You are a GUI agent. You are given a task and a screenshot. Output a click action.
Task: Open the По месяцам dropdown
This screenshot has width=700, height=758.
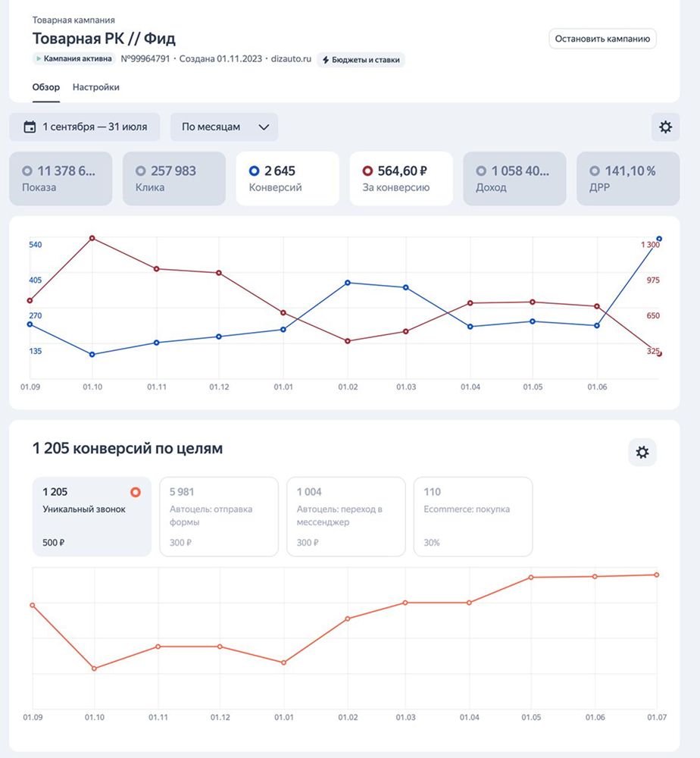point(223,127)
